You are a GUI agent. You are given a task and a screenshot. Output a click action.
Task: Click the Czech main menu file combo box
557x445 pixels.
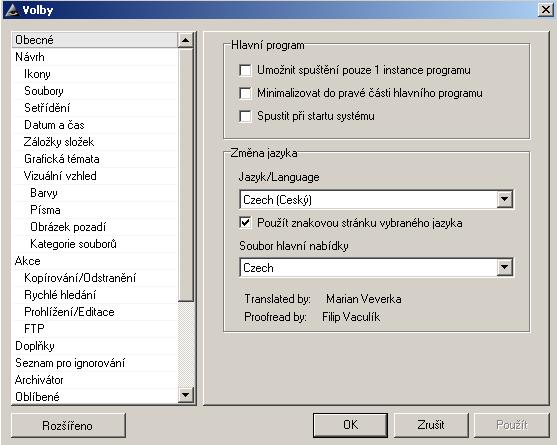coord(376,267)
